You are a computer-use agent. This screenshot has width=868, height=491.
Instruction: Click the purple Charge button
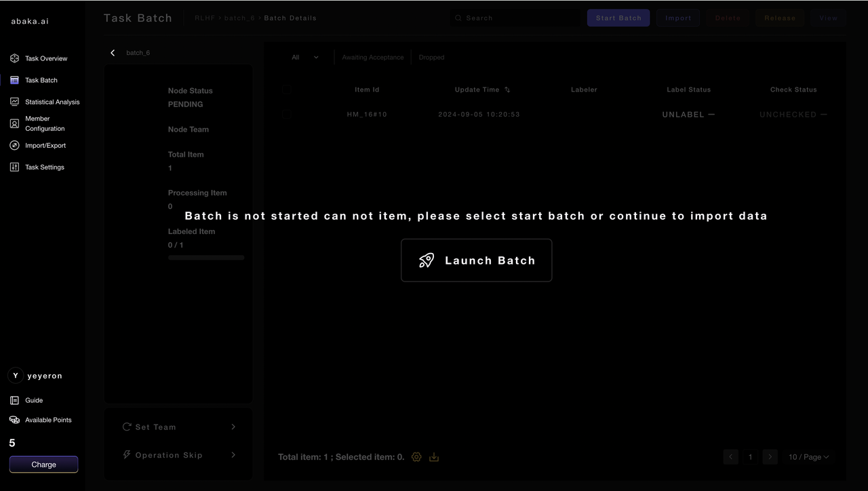(43, 465)
